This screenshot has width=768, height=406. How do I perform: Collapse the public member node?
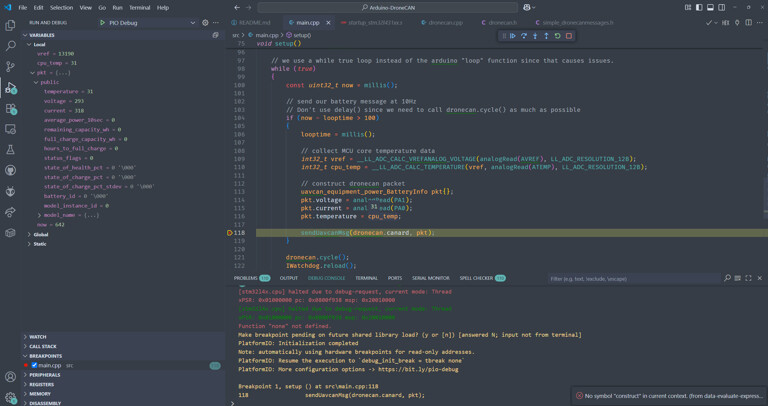pyautogui.click(x=36, y=82)
